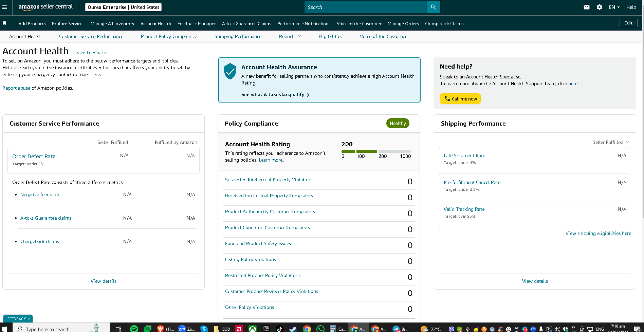Open the settings gear icon
The image size is (644, 332).
click(600, 7)
